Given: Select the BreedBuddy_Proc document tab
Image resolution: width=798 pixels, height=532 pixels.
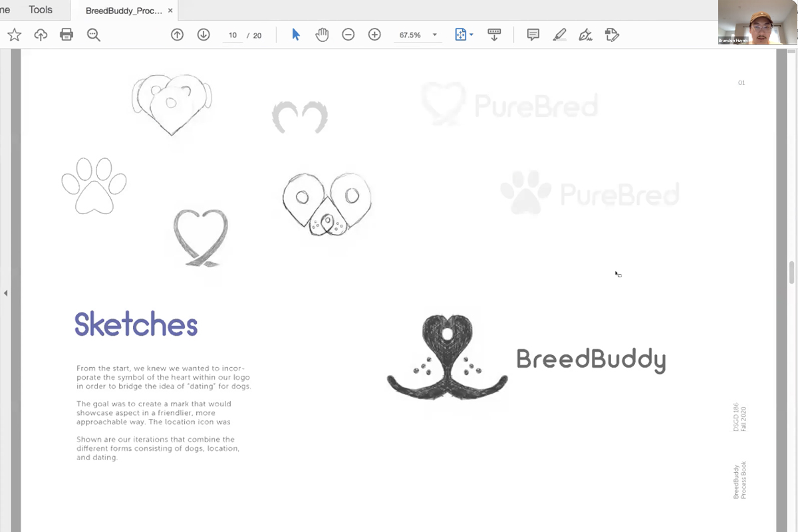Looking at the screenshot, I should point(124,11).
